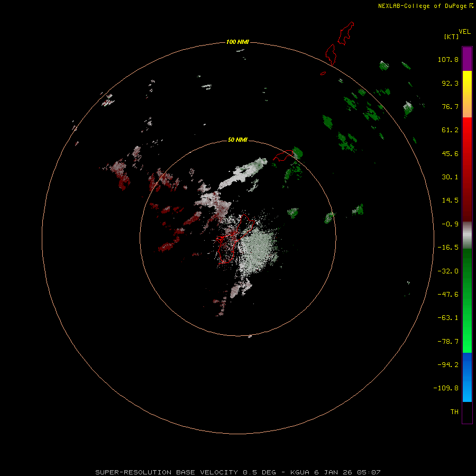Viewport: 476px width, 476px height.
Task: Click the -94.2 velocity scale value
Action: pyautogui.click(x=448, y=365)
